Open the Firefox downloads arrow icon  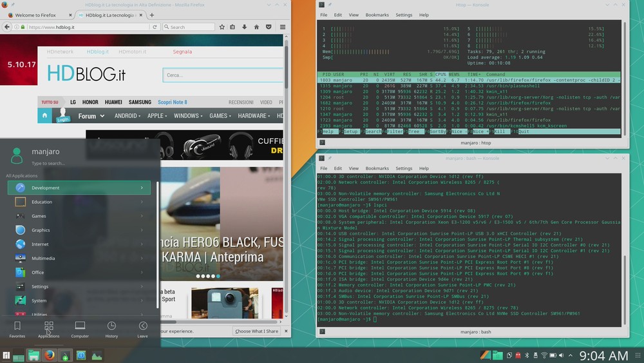click(x=245, y=27)
